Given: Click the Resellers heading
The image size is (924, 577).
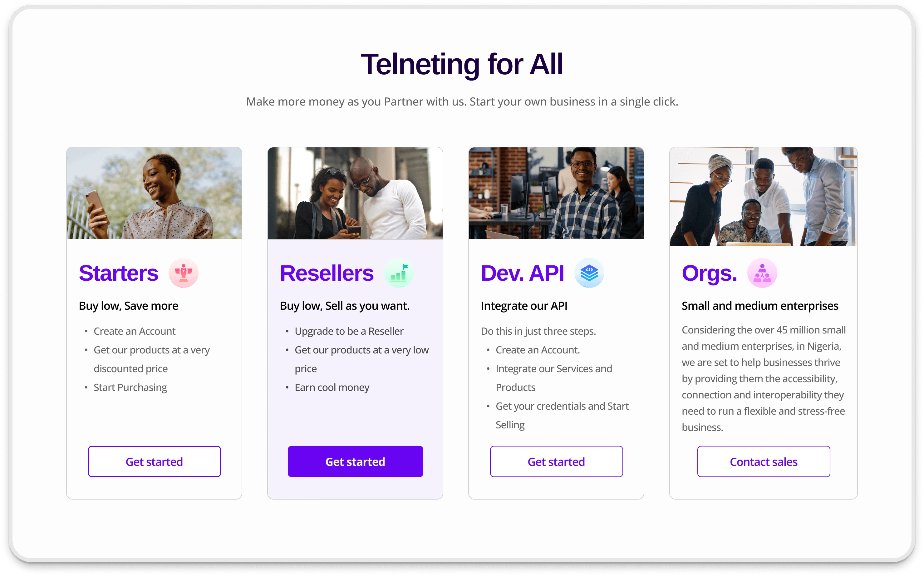Looking at the screenshot, I should pyautogui.click(x=327, y=273).
